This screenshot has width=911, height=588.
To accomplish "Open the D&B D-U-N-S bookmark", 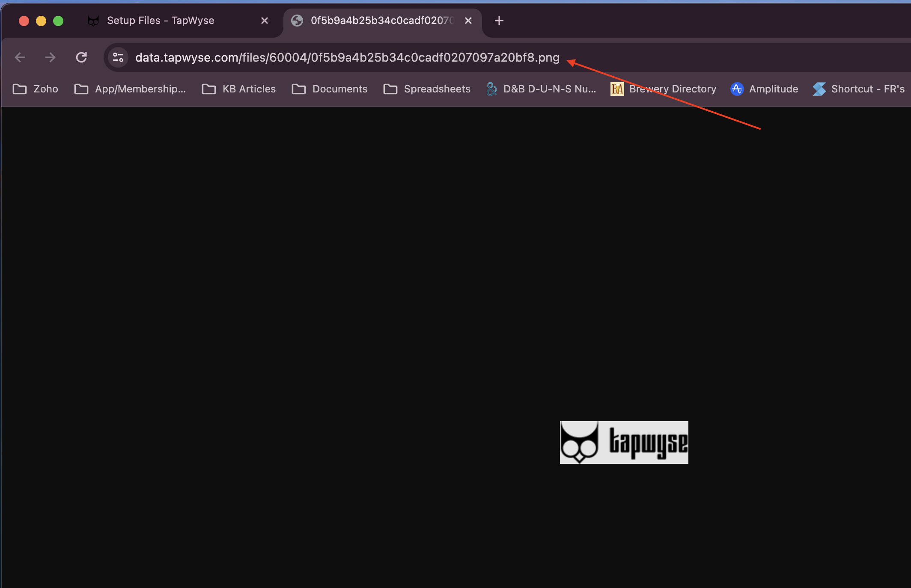I will 541,89.
